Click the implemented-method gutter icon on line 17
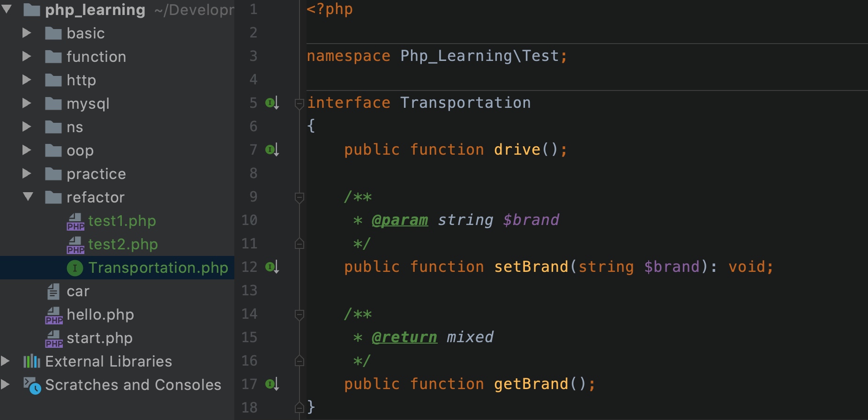The width and height of the screenshot is (868, 420). pyautogui.click(x=272, y=384)
